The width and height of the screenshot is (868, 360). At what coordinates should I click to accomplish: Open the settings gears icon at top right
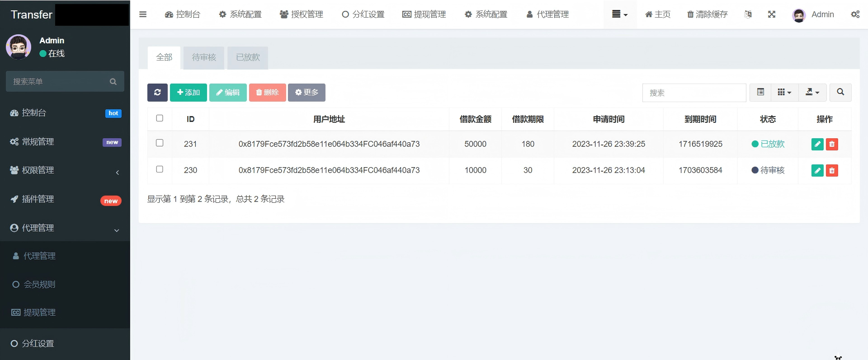tap(855, 14)
